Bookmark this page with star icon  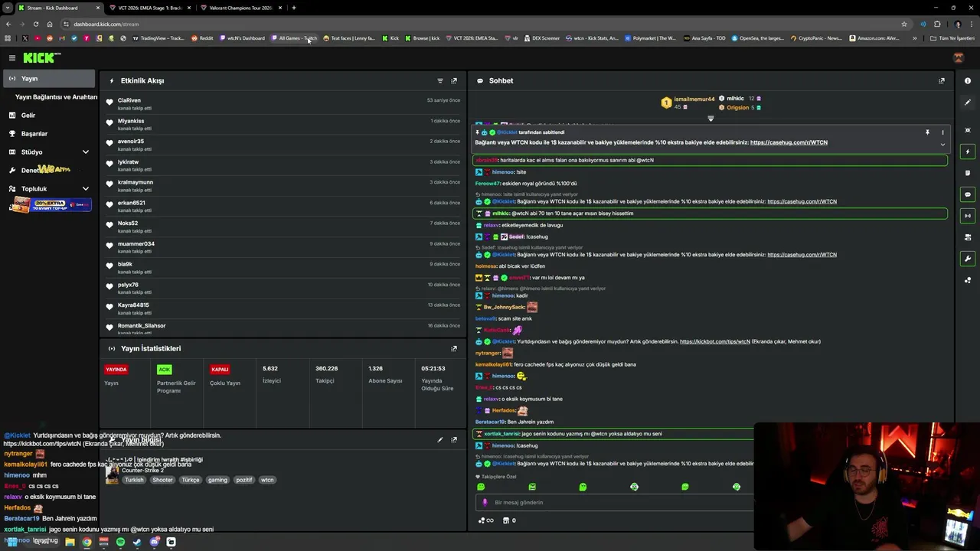pos(904,24)
